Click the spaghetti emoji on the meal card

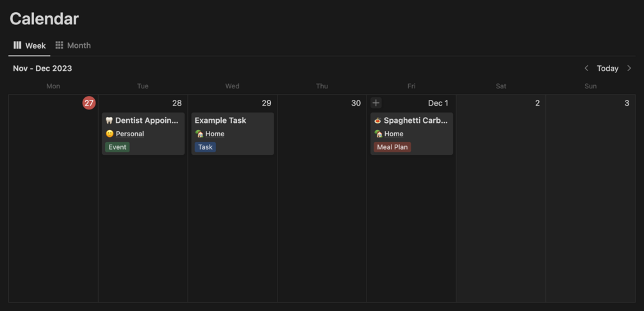tap(378, 120)
